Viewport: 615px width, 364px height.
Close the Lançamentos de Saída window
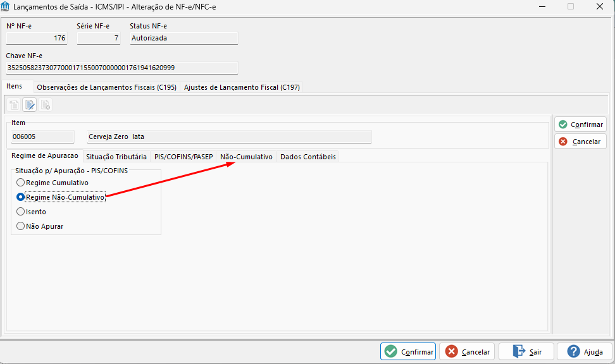[x=600, y=7]
